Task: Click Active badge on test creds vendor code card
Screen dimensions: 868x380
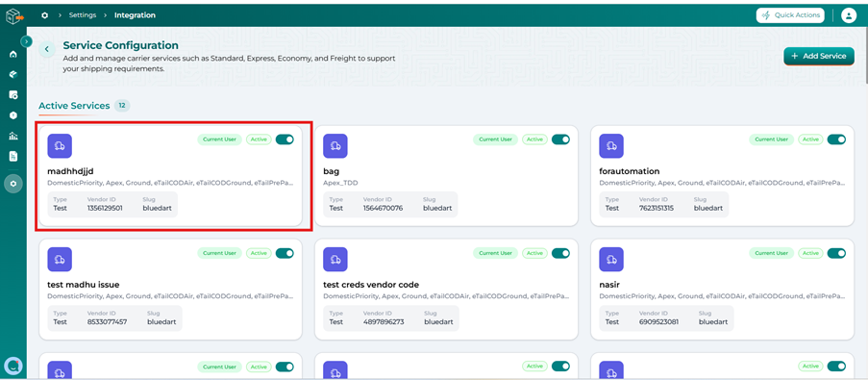Action: (534, 253)
